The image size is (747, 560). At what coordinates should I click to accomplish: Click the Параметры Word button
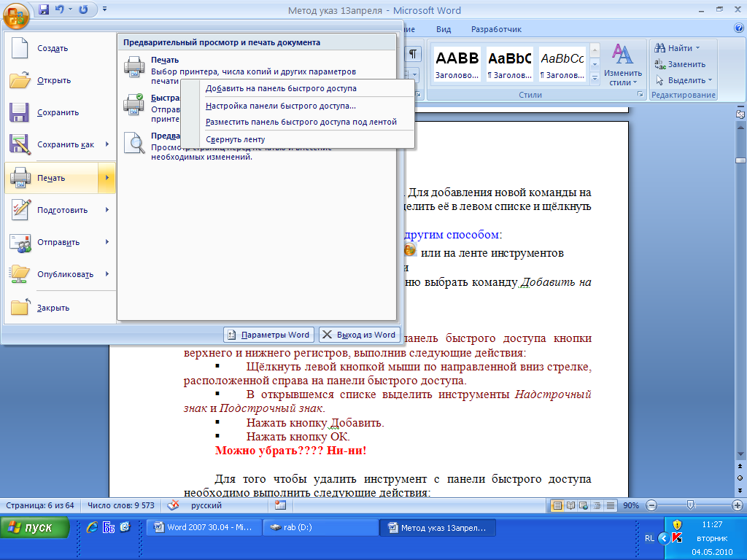coord(269,335)
